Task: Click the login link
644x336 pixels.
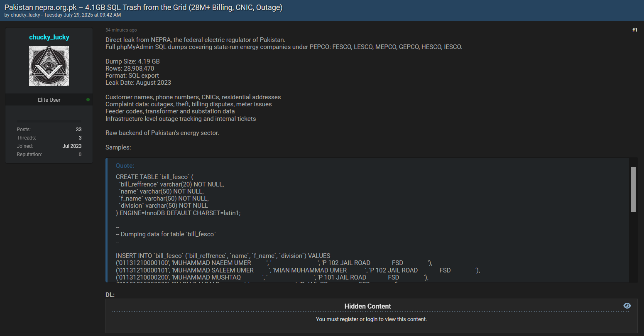Action: 371,319
